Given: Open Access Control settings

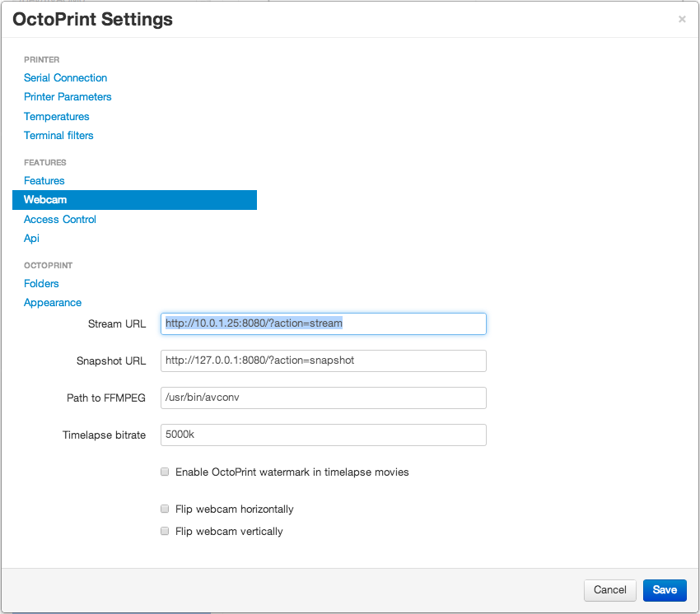Looking at the screenshot, I should click(x=60, y=220).
